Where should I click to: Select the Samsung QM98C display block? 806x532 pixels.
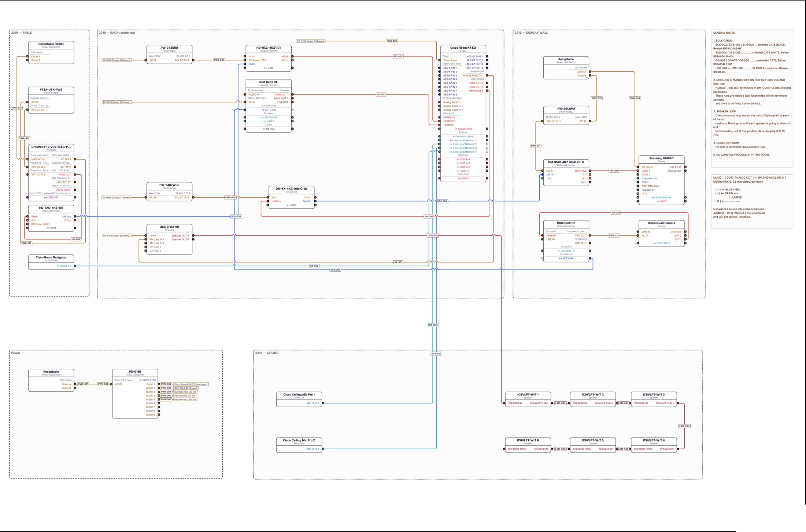click(661, 180)
